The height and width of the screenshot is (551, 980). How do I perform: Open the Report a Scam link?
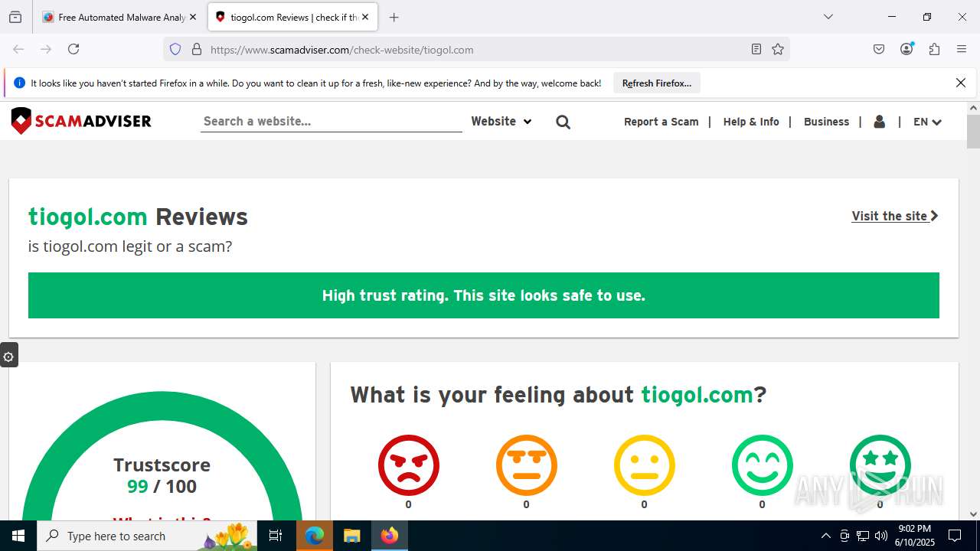tap(661, 122)
